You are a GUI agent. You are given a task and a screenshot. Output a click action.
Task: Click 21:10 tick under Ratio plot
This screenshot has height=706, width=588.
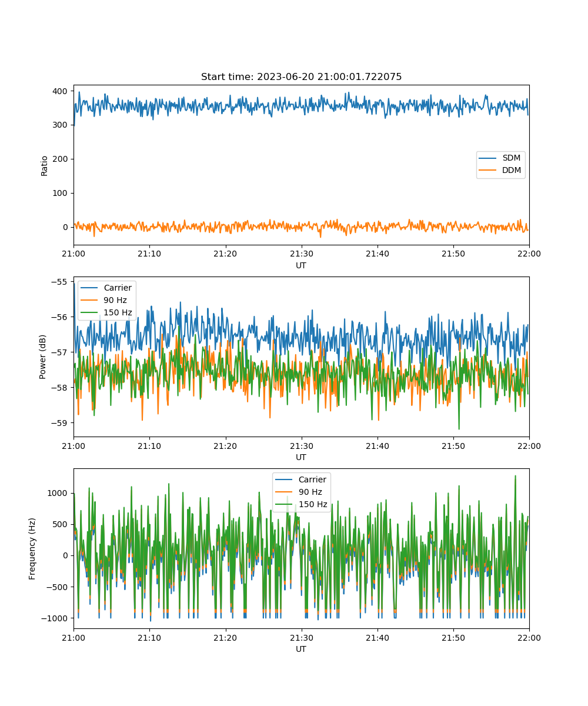[x=149, y=254]
